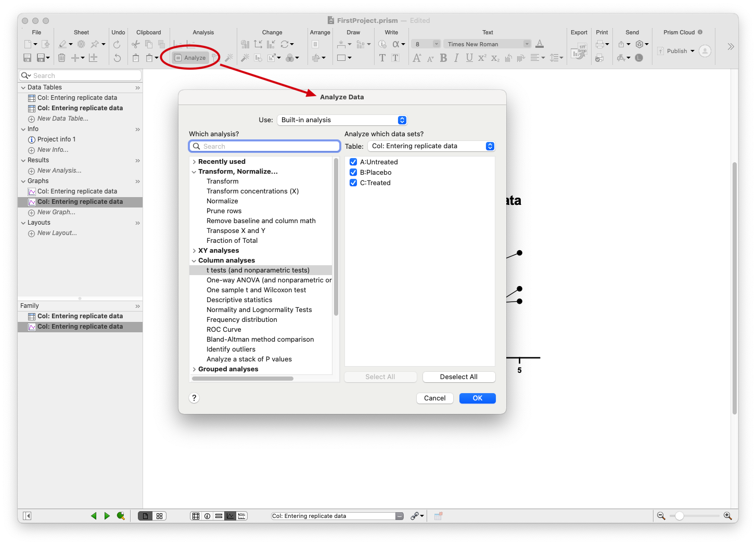Click the Increase font size icon
This screenshot has width=756, height=545.
pos(417,58)
